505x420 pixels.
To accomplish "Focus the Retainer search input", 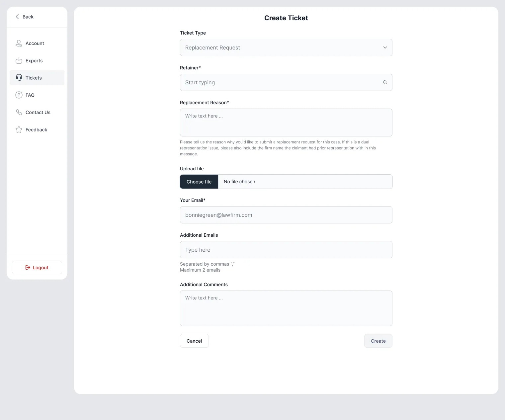I will click(286, 82).
